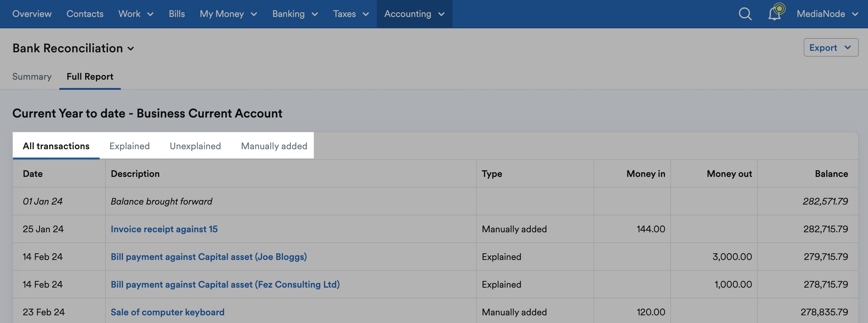Click the Description column header
Image resolution: width=868 pixels, height=323 pixels.
[x=135, y=173]
